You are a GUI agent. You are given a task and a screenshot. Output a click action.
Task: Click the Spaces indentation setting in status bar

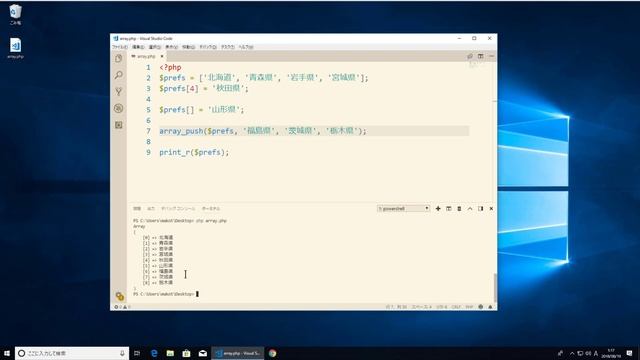tap(421, 307)
